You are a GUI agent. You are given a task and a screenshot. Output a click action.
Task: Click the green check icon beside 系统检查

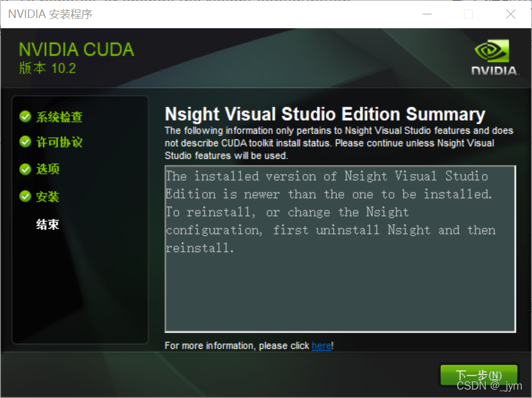click(26, 117)
